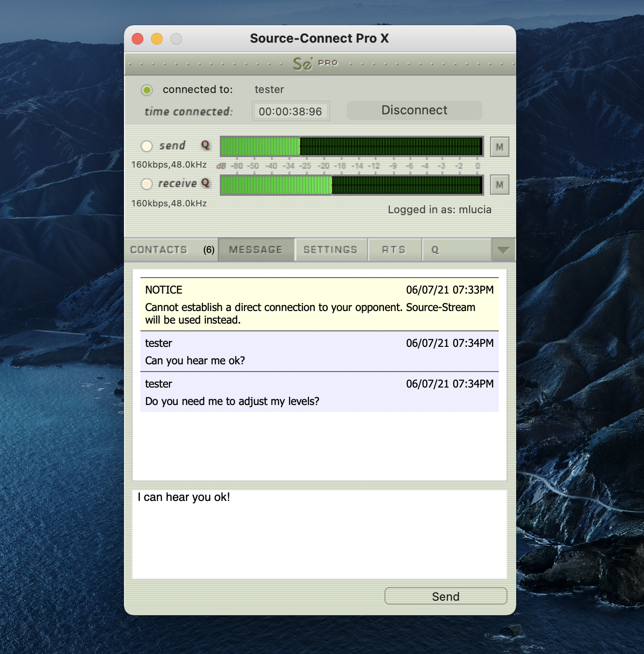Click into the message text input box
The height and width of the screenshot is (654, 644).
(320, 534)
